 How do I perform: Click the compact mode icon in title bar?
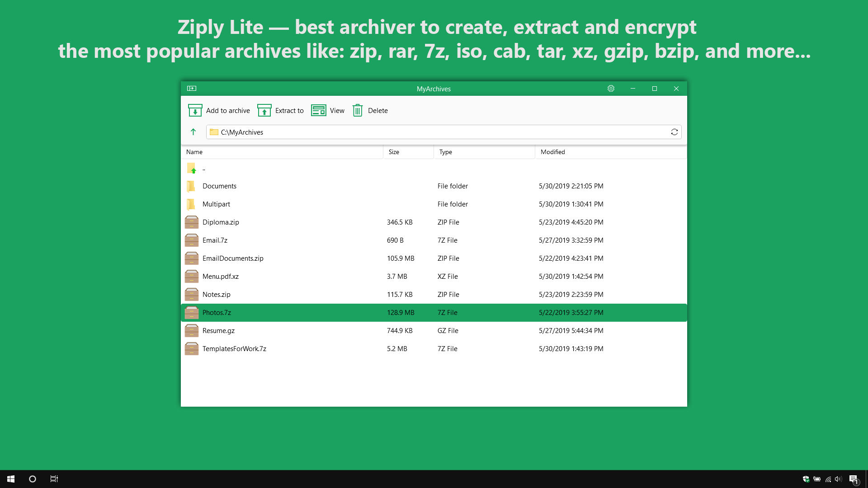(192, 89)
